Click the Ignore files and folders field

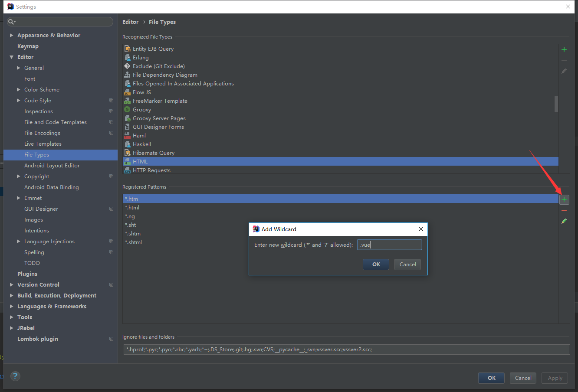click(347, 350)
